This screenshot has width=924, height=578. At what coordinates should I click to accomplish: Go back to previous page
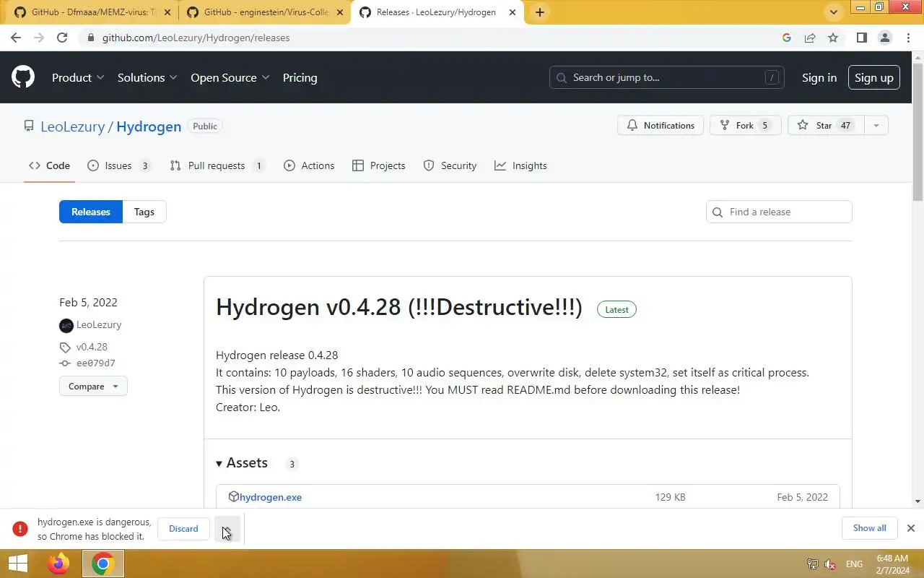point(16,38)
